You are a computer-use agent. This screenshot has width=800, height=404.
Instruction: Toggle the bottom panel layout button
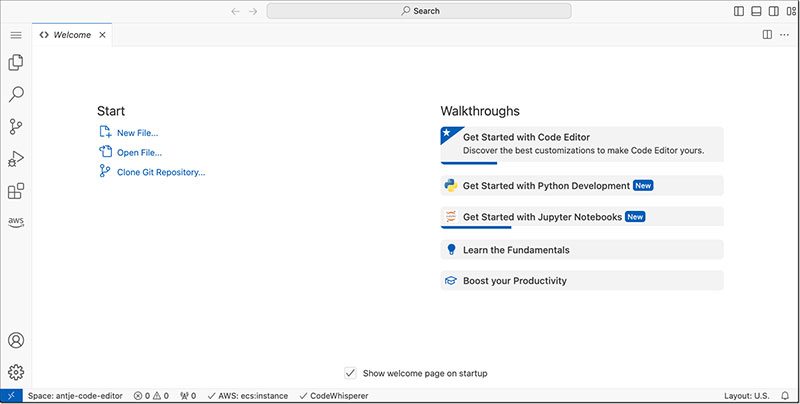[x=757, y=11]
